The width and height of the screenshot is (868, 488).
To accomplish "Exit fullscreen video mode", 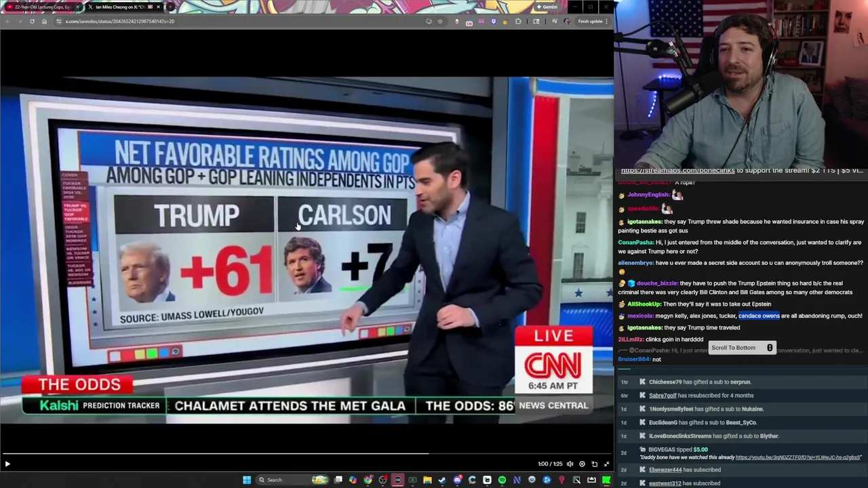I will coord(606,464).
